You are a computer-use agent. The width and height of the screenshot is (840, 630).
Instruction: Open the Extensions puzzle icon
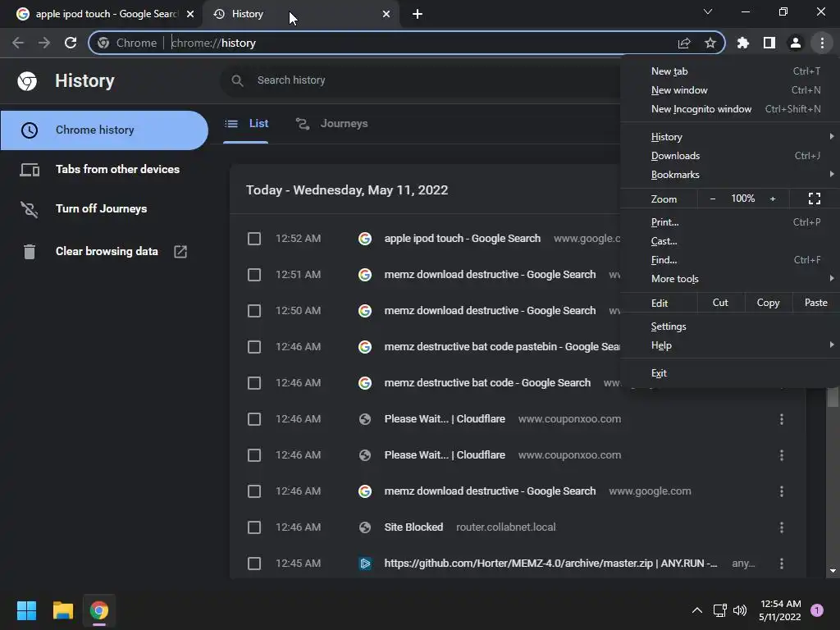click(743, 43)
